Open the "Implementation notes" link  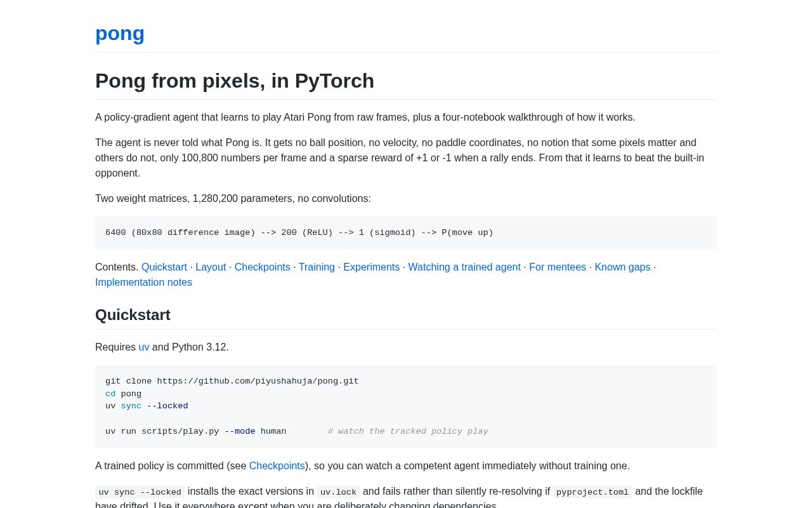pyautogui.click(x=143, y=283)
